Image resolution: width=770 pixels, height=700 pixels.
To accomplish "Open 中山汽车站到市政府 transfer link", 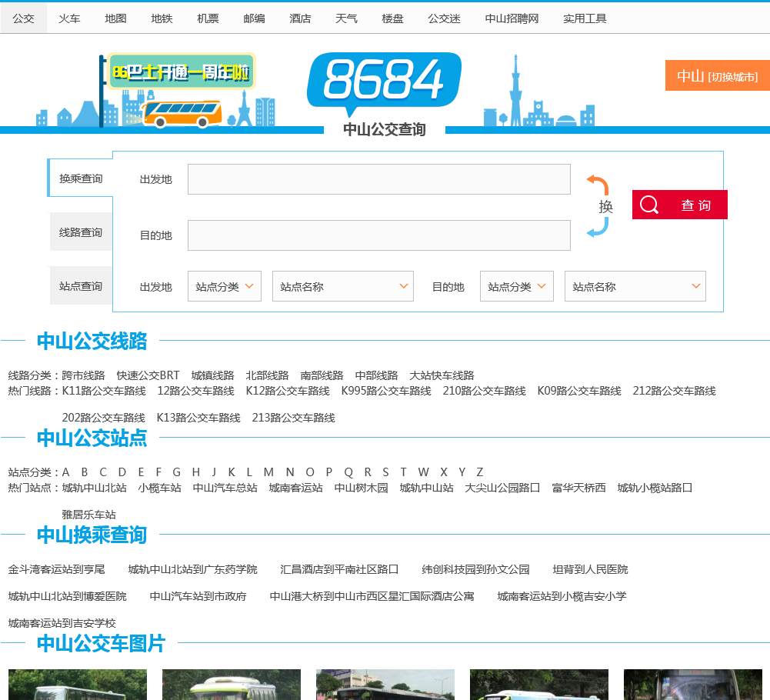I will 198,596.
